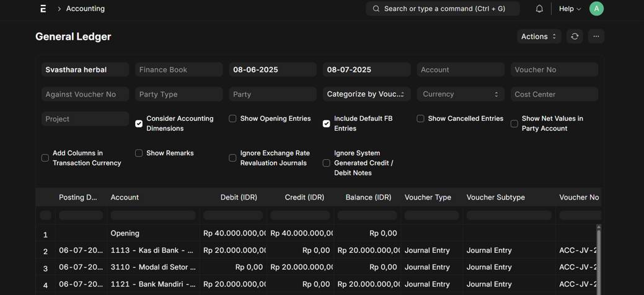Viewport: 644px width, 295px height.
Task: Click Opening row Debit Rp 40.000.000,00
Action: pos(233,234)
